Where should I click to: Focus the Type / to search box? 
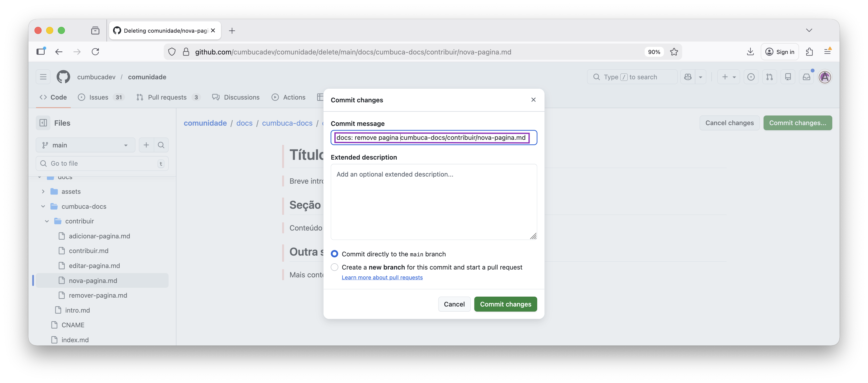pyautogui.click(x=632, y=77)
